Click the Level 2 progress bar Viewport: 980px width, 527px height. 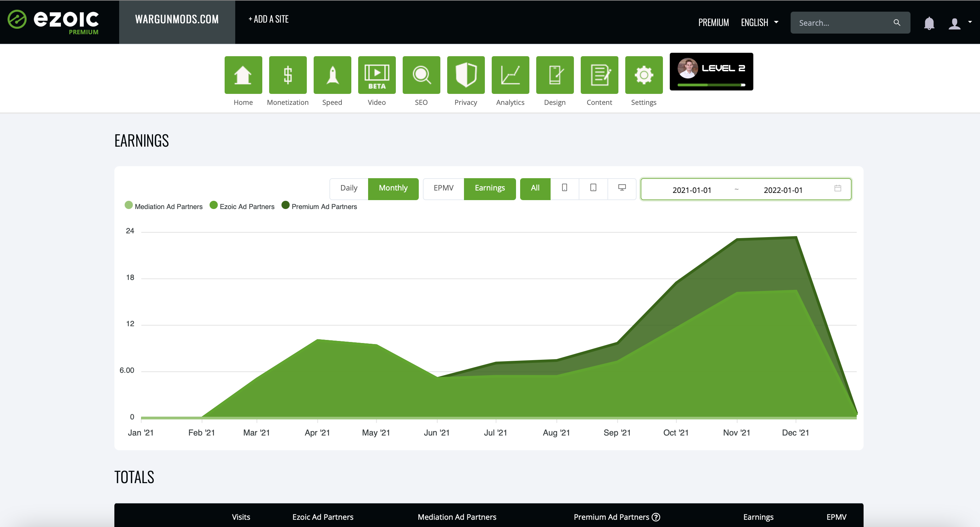tap(711, 85)
